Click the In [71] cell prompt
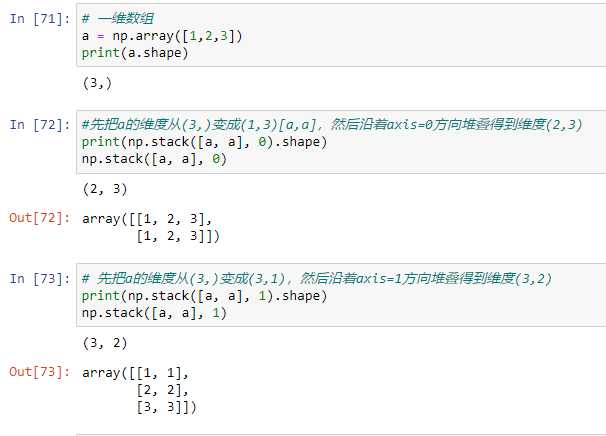606x436 pixels. pos(40,19)
